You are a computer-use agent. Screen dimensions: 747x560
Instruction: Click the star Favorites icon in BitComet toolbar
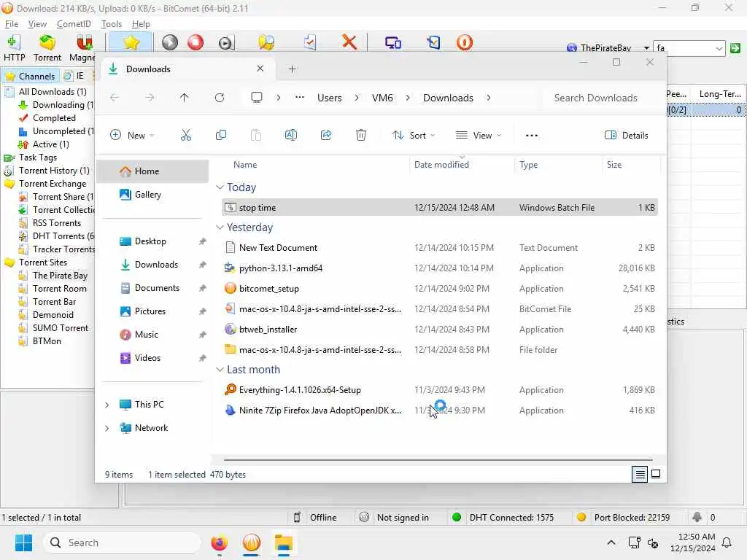pyautogui.click(x=131, y=42)
